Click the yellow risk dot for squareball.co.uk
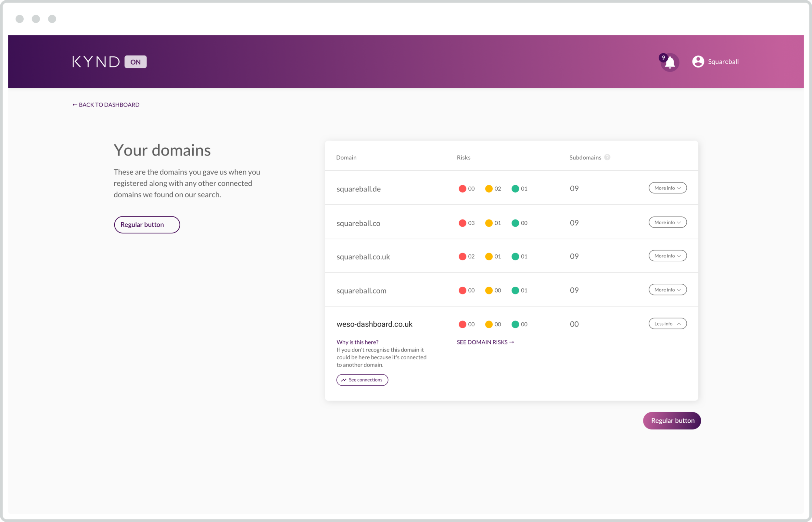This screenshot has width=812, height=522. click(x=489, y=256)
